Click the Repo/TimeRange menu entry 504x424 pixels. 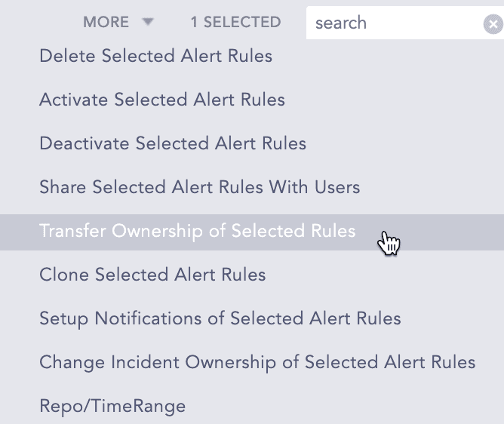point(112,406)
